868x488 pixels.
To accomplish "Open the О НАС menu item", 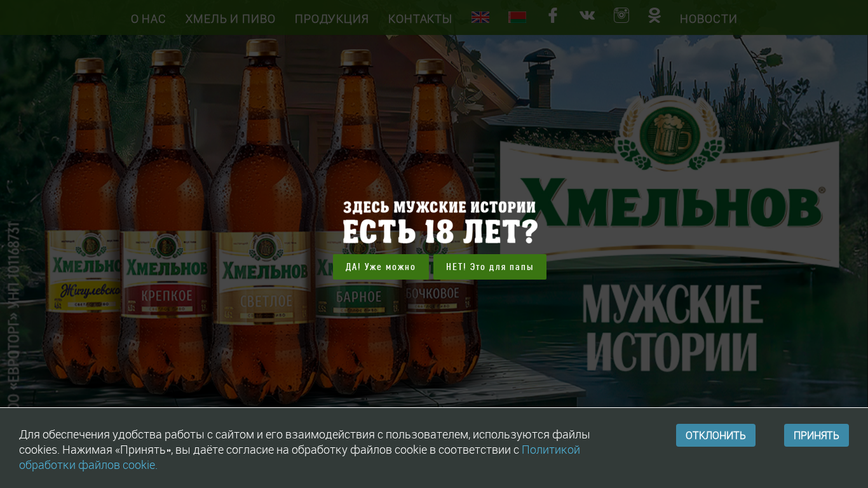I will click(x=148, y=19).
